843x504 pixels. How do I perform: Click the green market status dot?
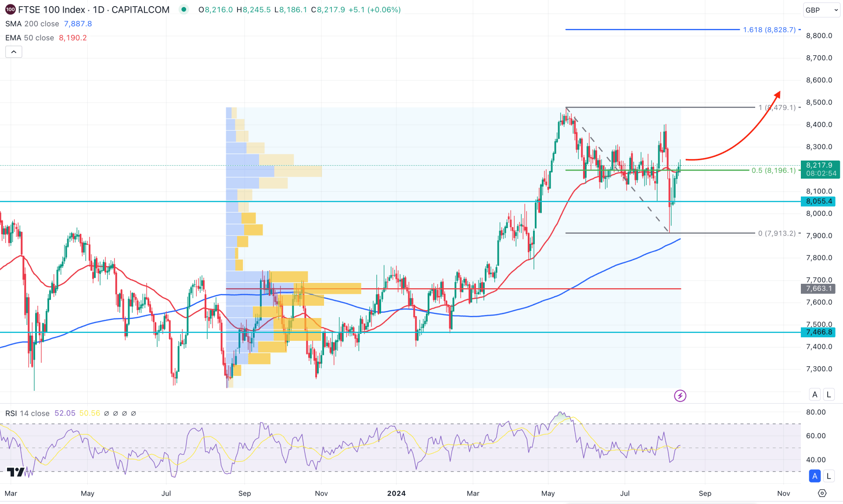184,9
